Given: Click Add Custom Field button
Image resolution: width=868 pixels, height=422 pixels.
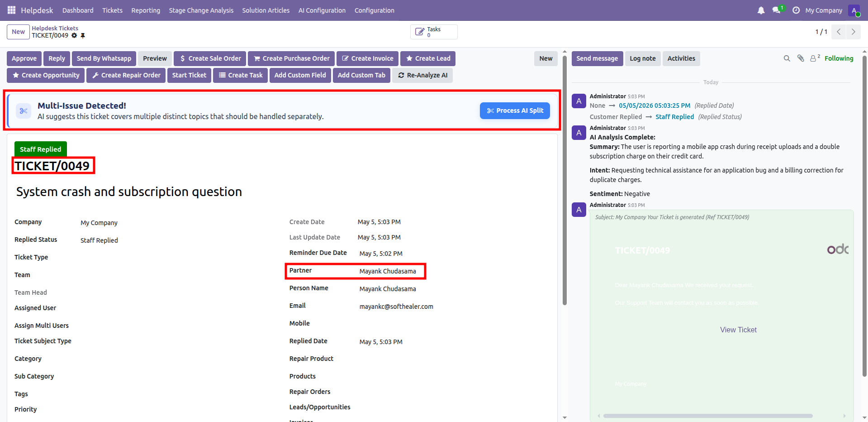Looking at the screenshot, I should 300,75.
